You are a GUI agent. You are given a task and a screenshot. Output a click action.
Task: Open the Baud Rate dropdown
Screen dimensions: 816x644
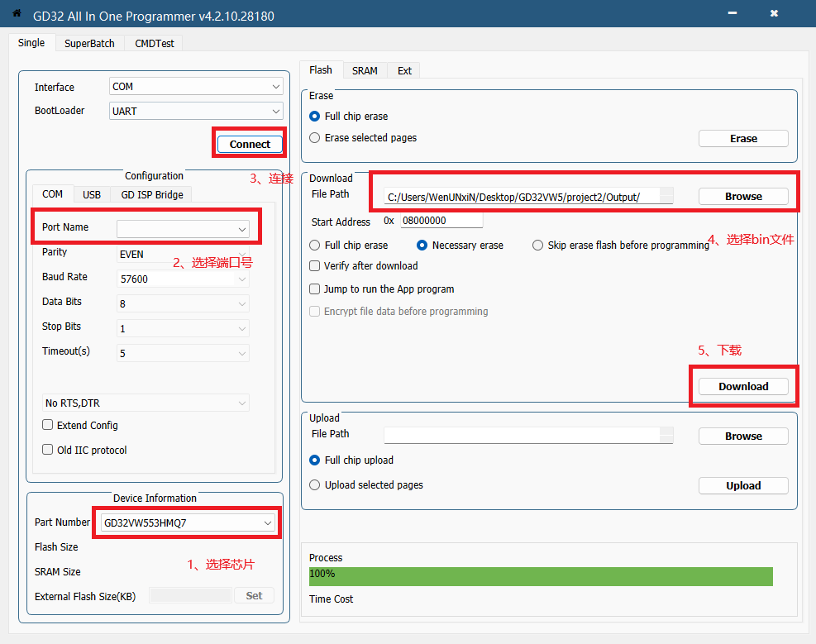pyautogui.click(x=184, y=279)
